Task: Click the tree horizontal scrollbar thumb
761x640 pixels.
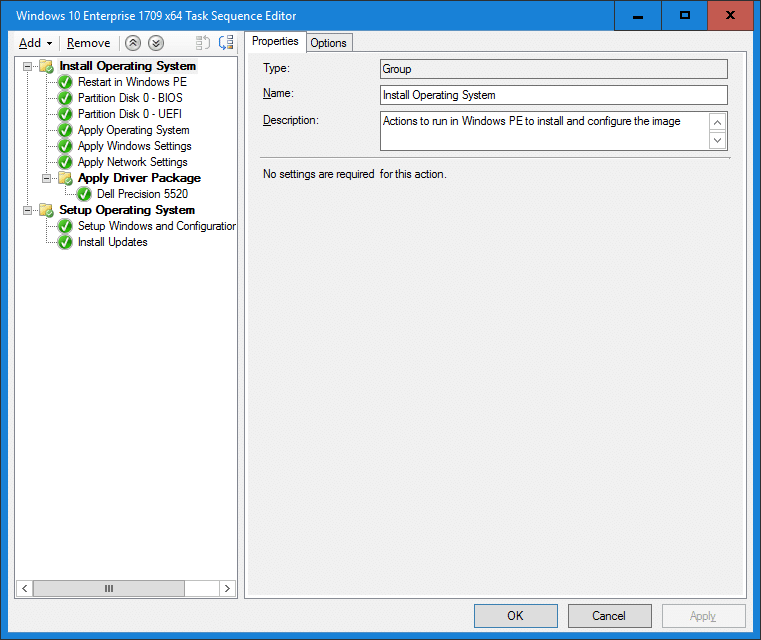Action: click(x=109, y=589)
